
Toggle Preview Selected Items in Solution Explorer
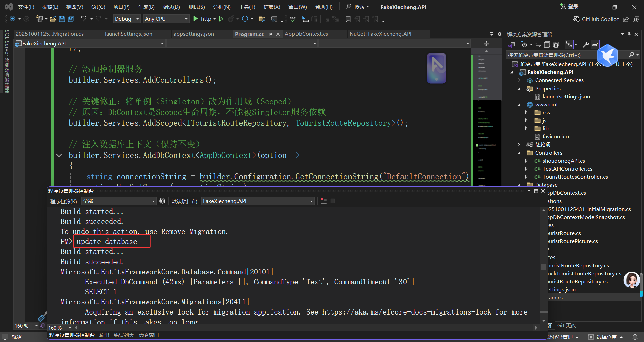[x=595, y=44]
